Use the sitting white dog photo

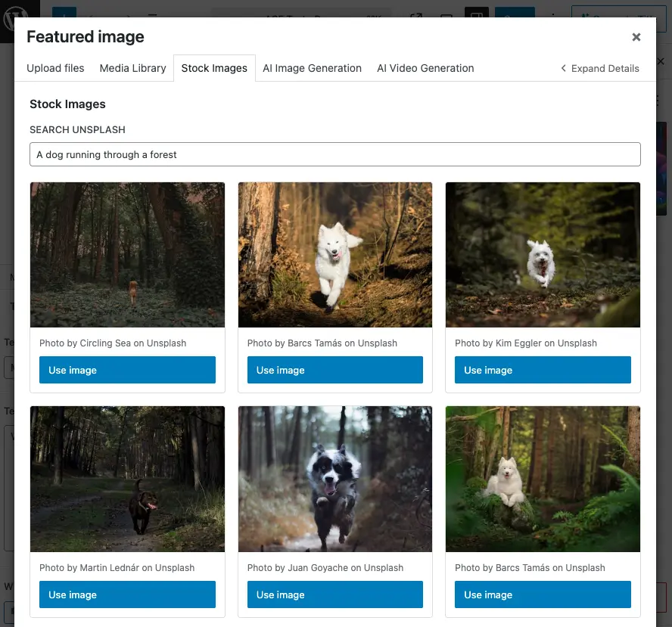point(543,594)
